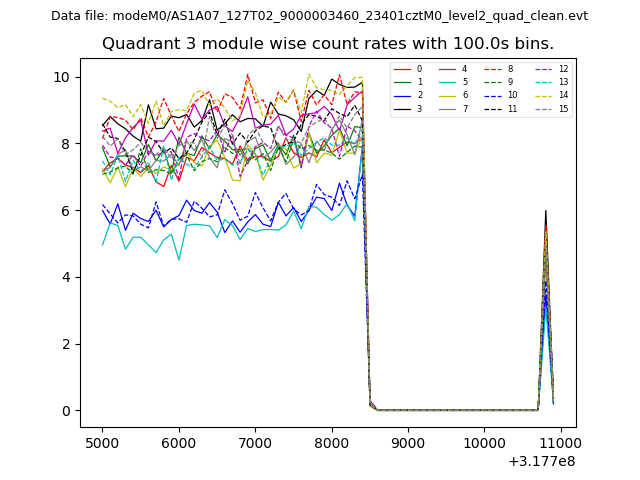Click the y-axis tick label 10
Screen dimensions: 640x480
coord(61,77)
